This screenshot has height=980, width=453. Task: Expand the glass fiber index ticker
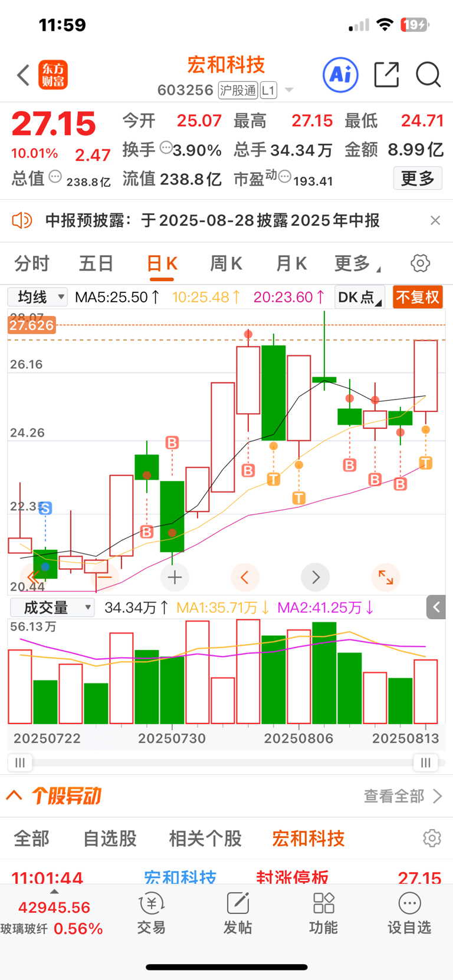(x=54, y=892)
